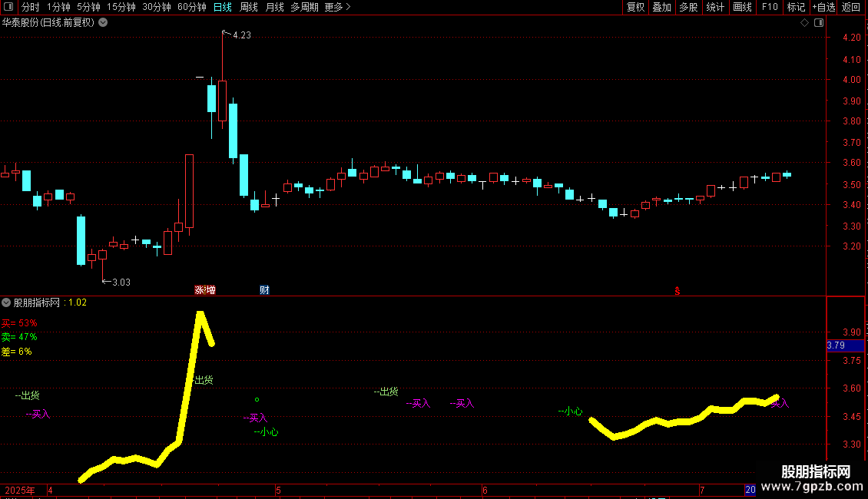Select the 5分钟 period
Viewport: 868px width, 499px height.
(x=88, y=7)
